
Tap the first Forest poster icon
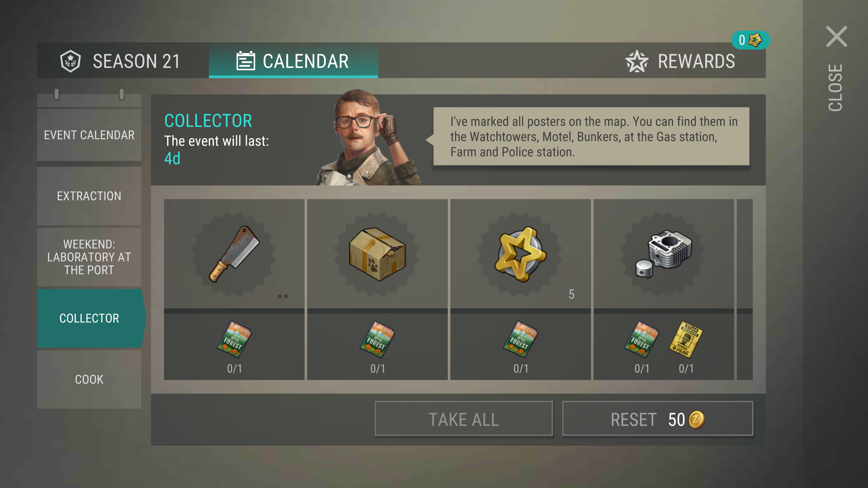click(234, 339)
